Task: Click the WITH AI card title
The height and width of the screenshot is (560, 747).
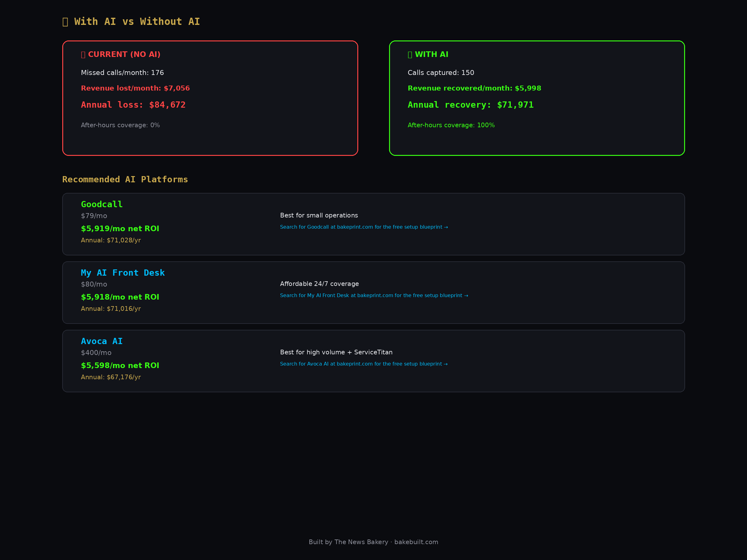Action: (428, 54)
